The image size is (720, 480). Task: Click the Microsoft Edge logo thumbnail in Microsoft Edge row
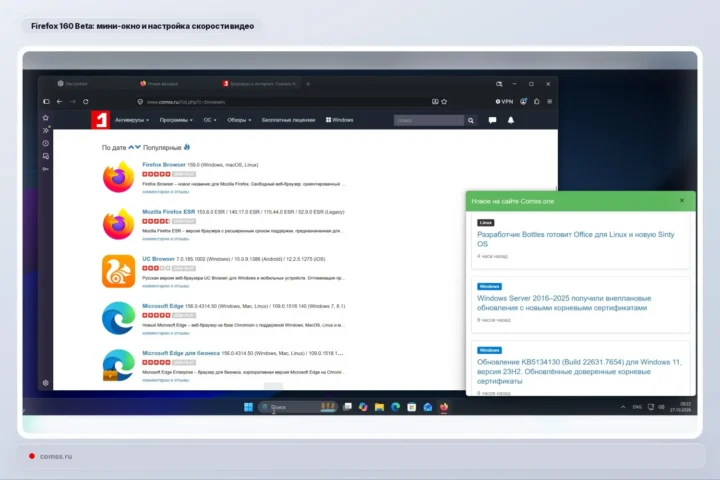[118, 318]
